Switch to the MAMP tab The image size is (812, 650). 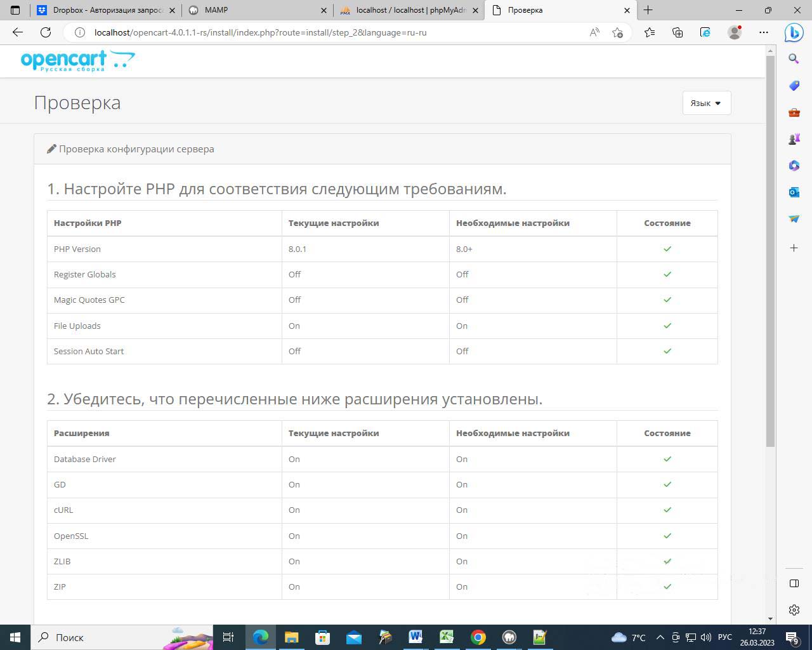point(254,10)
